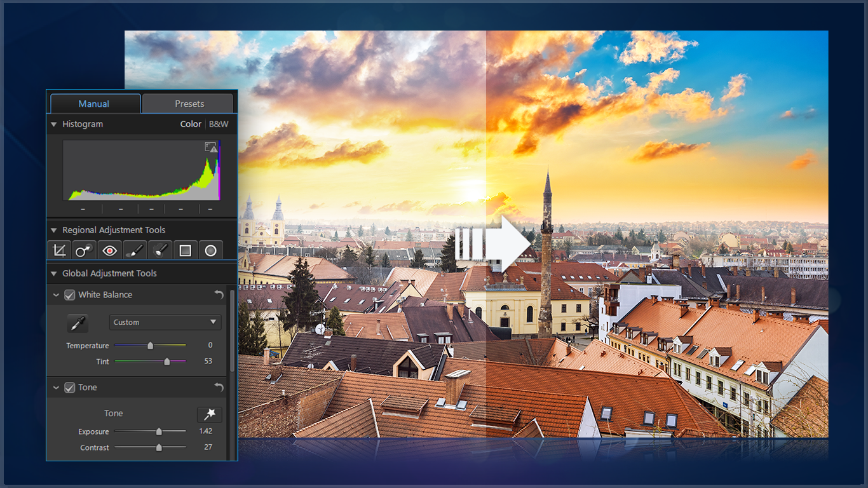The width and height of the screenshot is (868, 488).
Task: Click the Exposure slider handle
Action: [159, 431]
